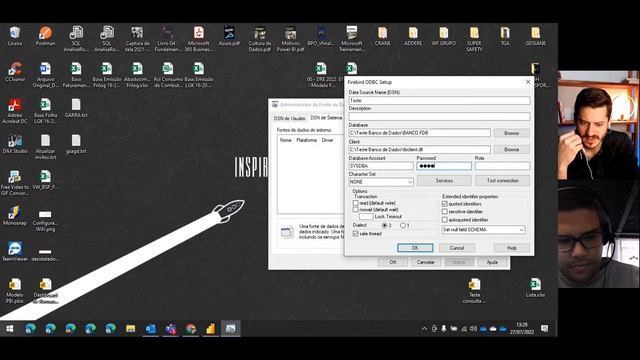The width and height of the screenshot is (640, 360).
Task: Switch to the DSN de Usuário tab
Action: (x=289, y=118)
